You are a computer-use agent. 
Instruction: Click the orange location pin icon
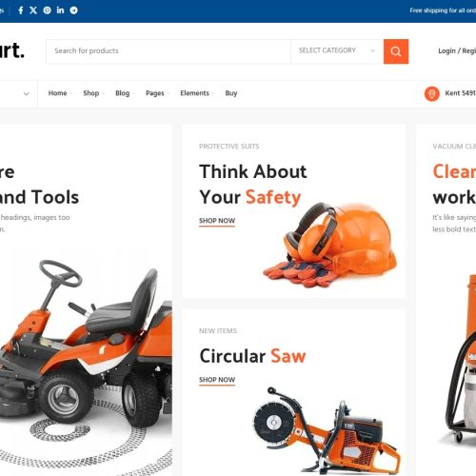click(x=431, y=94)
